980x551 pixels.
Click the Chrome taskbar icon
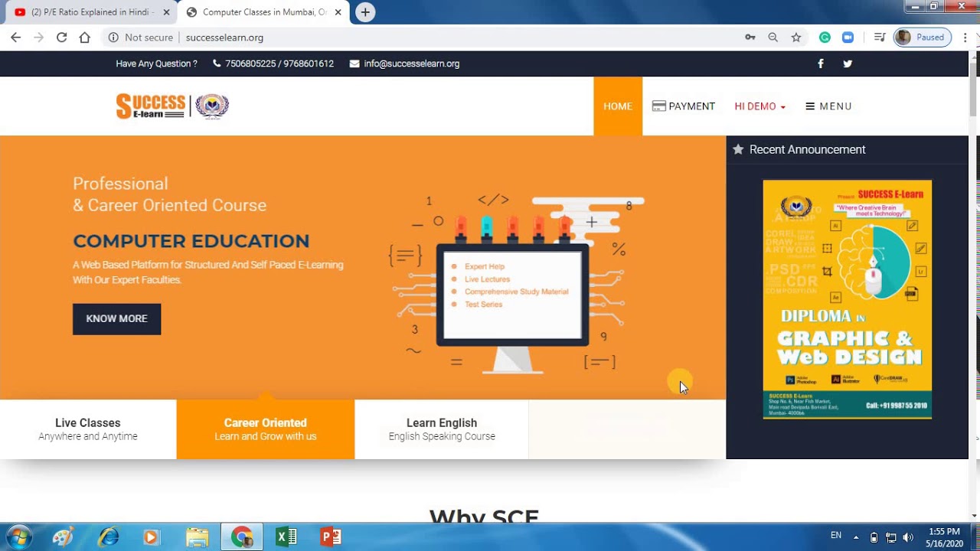coord(242,537)
